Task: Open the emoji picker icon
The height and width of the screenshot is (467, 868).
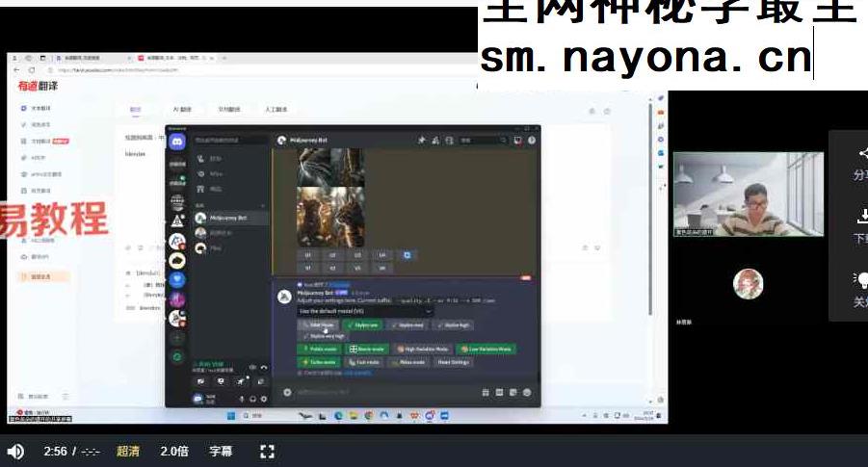Action: pyautogui.click(x=527, y=392)
